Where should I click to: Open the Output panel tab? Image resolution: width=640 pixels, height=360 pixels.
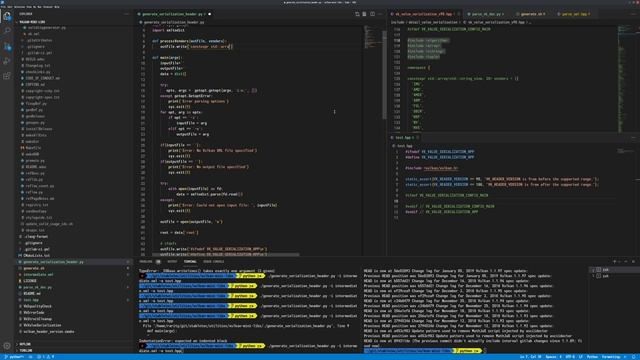click(172, 262)
